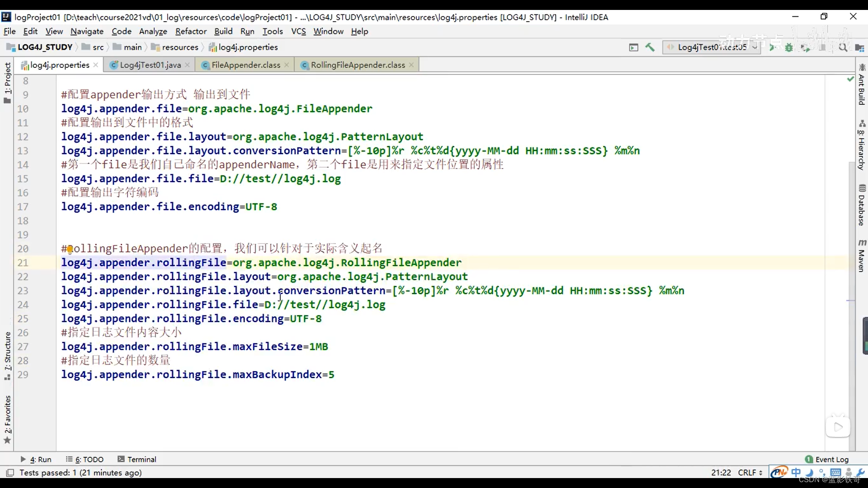This screenshot has height=488, width=868.
Task: Open the TODO tool window tab
Action: point(85,459)
